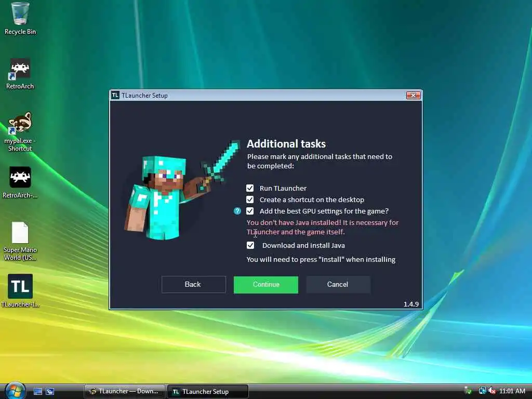This screenshot has height=399, width=532.
Task: Select the TLauncher-I... installer desktop icon
Action: (20, 291)
